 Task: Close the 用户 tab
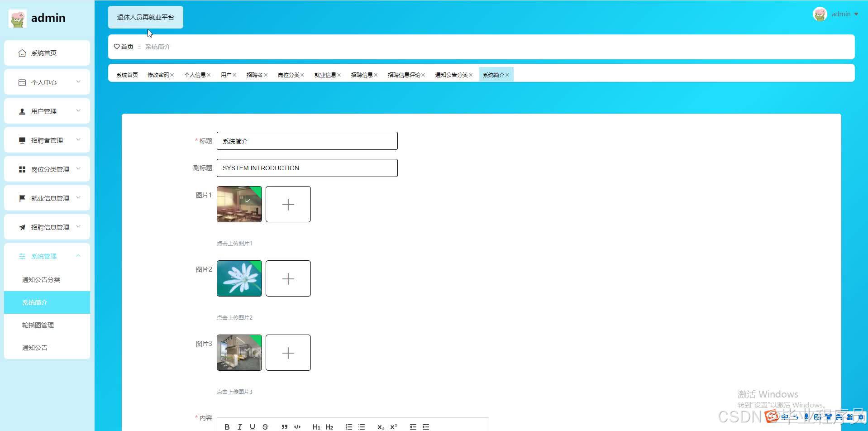pyautogui.click(x=234, y=75)
